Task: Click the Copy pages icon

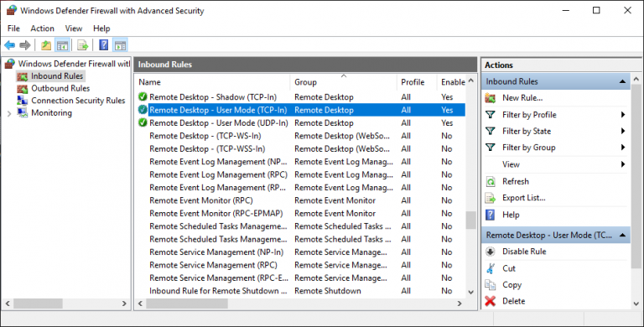Action: [491, 285]
